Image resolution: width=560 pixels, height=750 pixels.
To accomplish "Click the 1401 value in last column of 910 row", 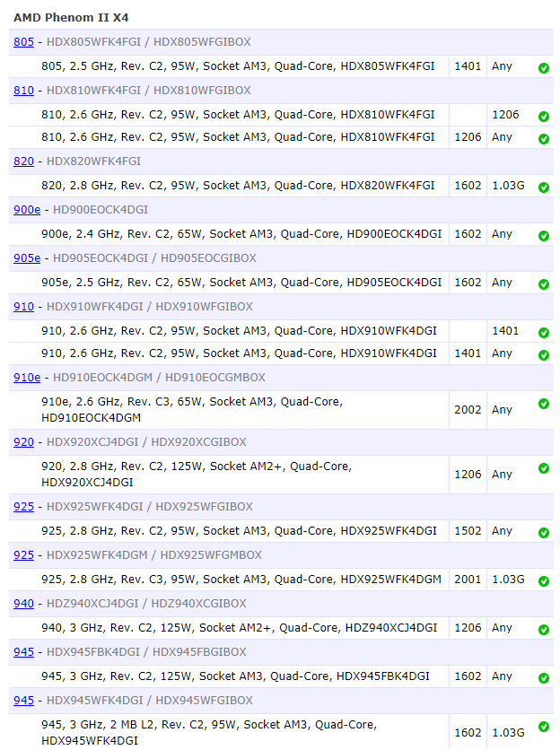I will [x=505, y=330].
